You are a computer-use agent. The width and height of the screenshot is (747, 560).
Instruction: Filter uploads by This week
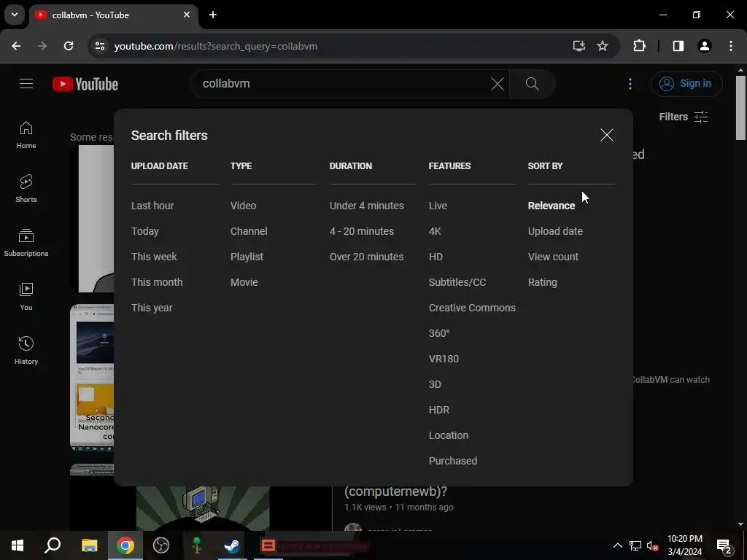click(x=154, y=257)
